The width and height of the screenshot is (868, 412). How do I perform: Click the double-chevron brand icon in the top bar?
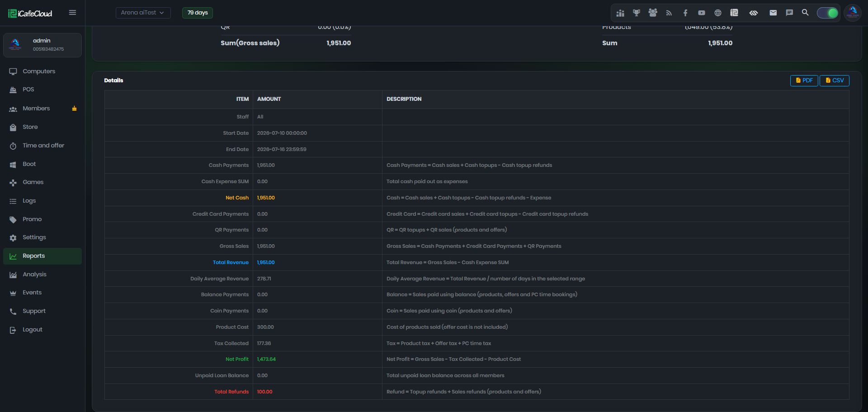point(754,13)
